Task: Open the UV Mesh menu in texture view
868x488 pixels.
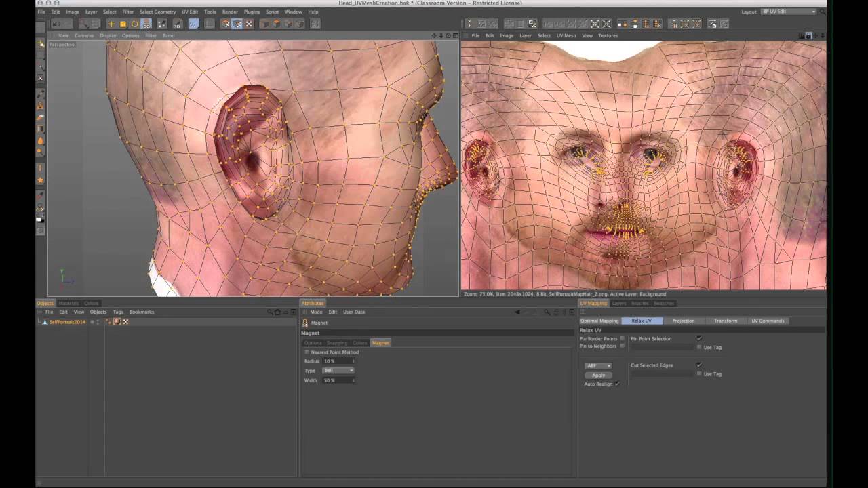Action: (566, 35)
